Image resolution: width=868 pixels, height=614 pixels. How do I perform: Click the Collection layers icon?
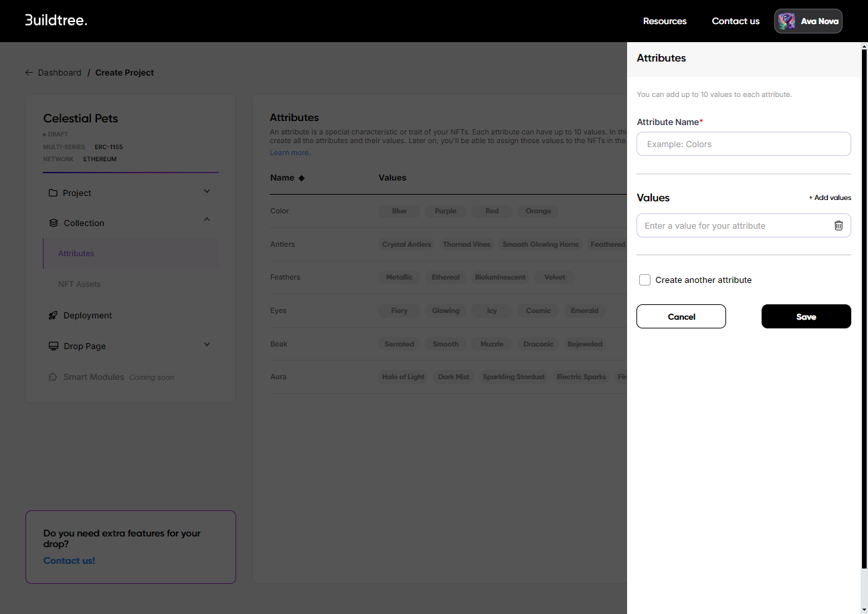click(x=54, y=223)
